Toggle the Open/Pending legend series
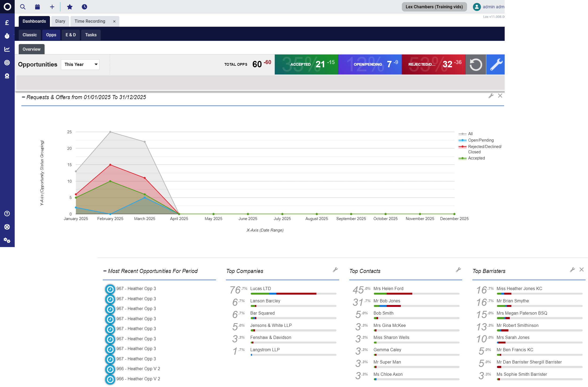588x387 pixels. pyautogui.click(x=480, y=140)
